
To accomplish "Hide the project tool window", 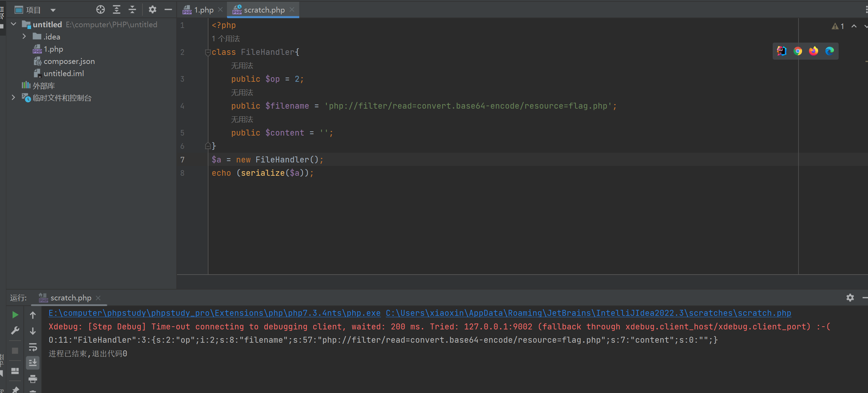I will click(168, 10).
